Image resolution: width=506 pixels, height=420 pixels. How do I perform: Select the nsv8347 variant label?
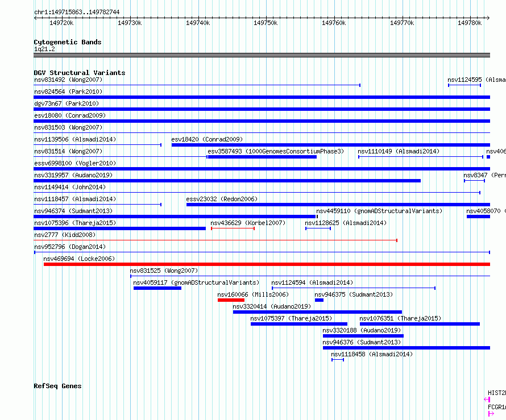[x=484, y=175]
